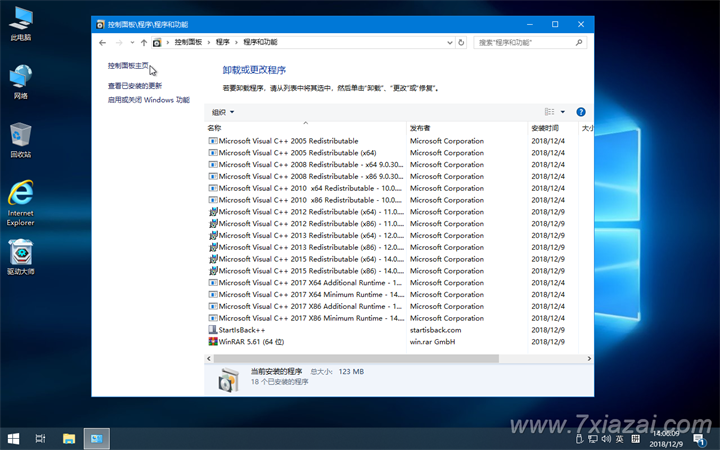Click the startisback.com publisher cell
Screen dimensions: 720x450
(436, 330)
